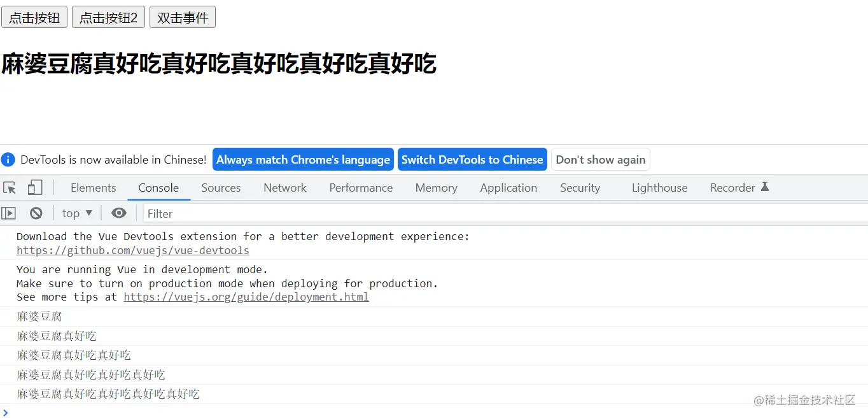Open the top context dropdown

[78, 213]
